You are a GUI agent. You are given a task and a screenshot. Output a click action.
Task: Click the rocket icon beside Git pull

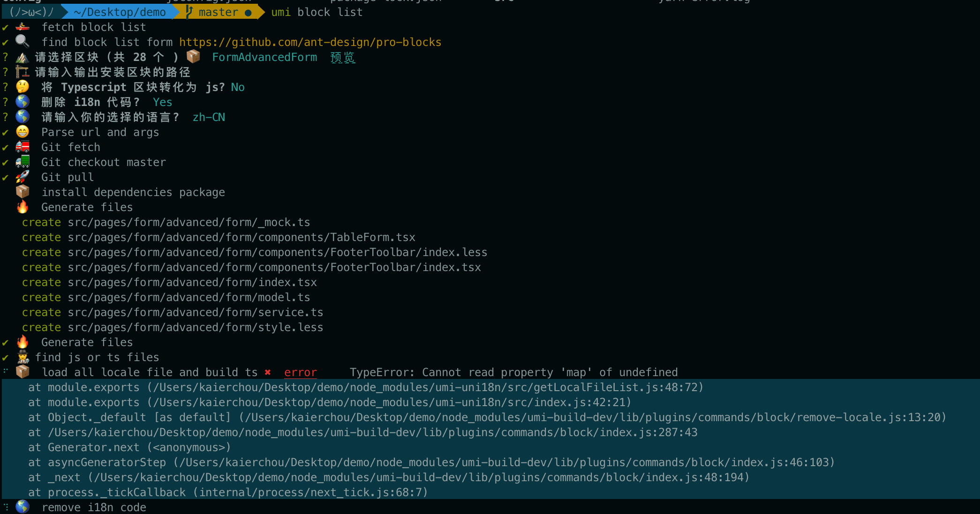23,176
